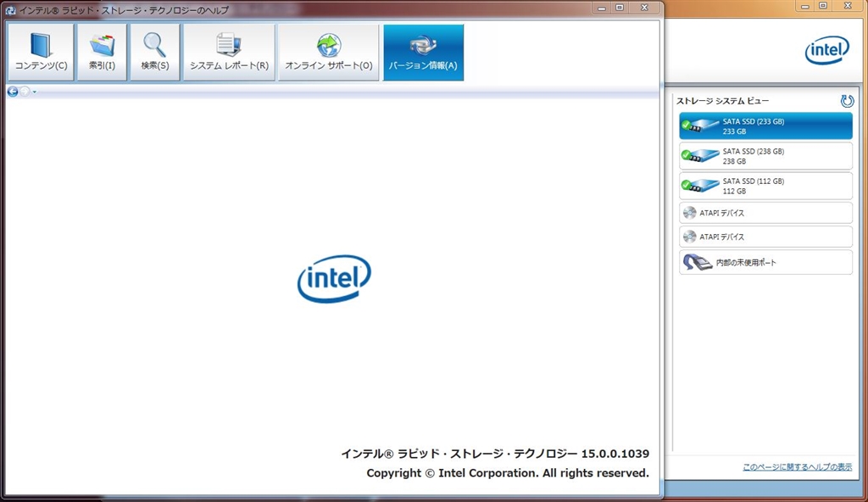
Task: Close the background Rapid Storage window
Action: 848,6
